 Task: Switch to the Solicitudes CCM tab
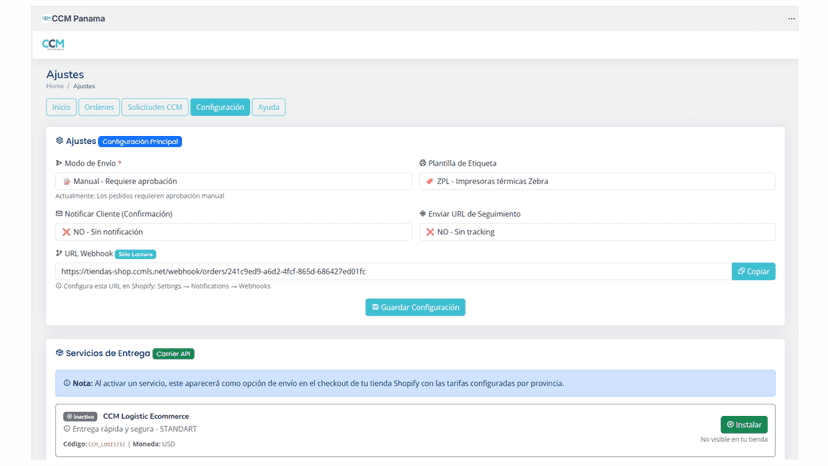pyautogui.click(x=155, y=107)
